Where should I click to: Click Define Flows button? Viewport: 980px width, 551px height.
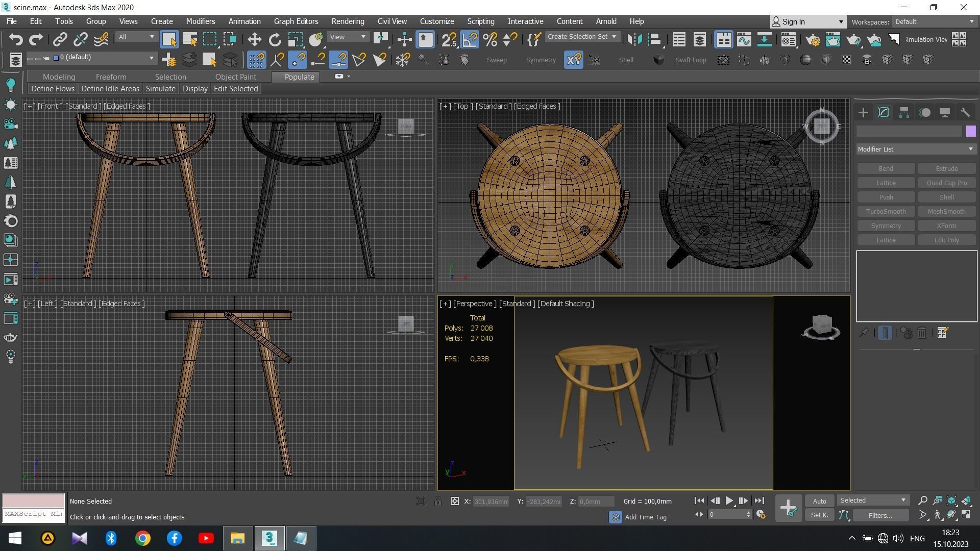pyautogui.click(x=53, y=89)
